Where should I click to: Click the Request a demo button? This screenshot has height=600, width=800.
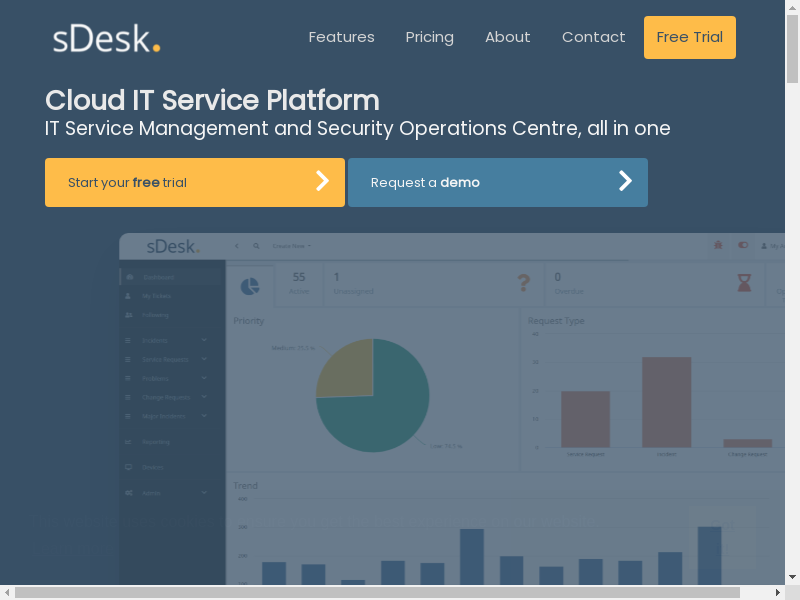[497, 182]
